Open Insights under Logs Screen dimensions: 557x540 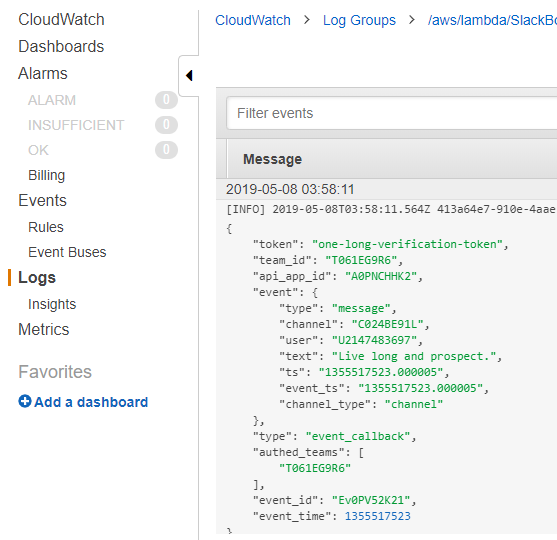(x=52, y=304)
